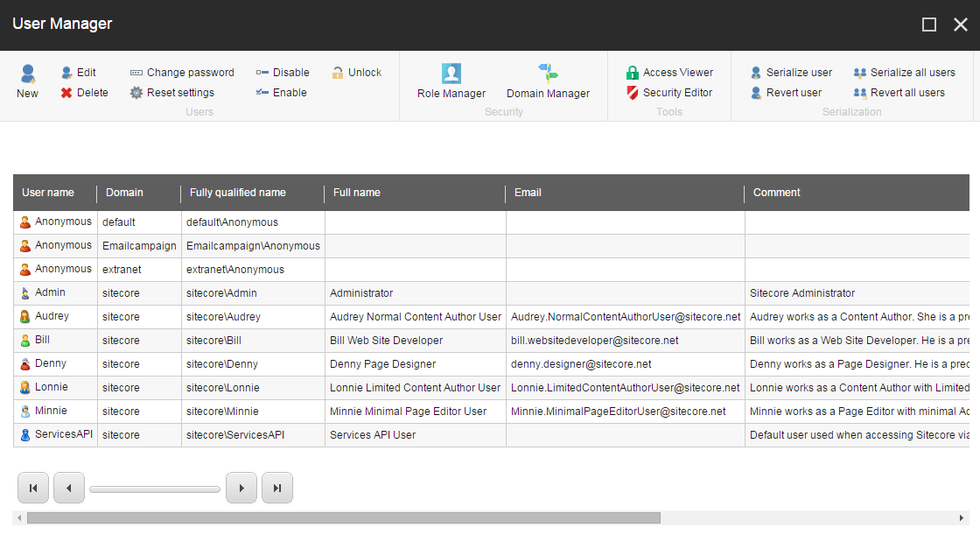Image resolution: width=980 pixels, height=535 pixels.
Task: Enable the selected user account
Action: pyautogui.click(x=281, y=92)
